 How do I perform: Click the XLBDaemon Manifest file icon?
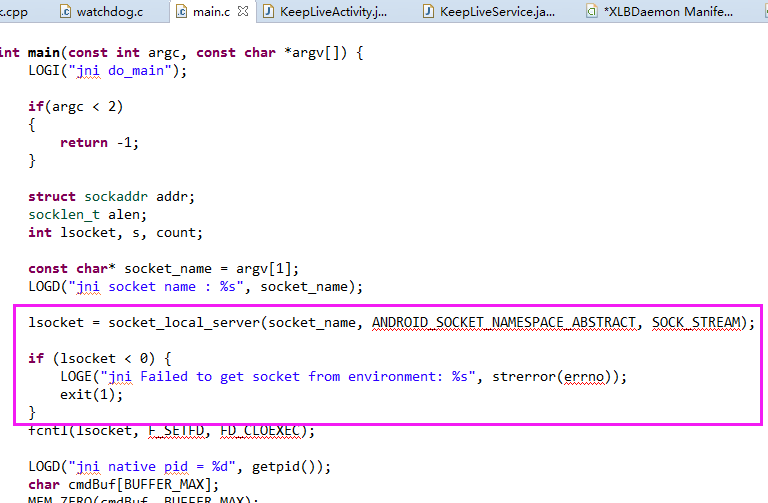point(592,12)
